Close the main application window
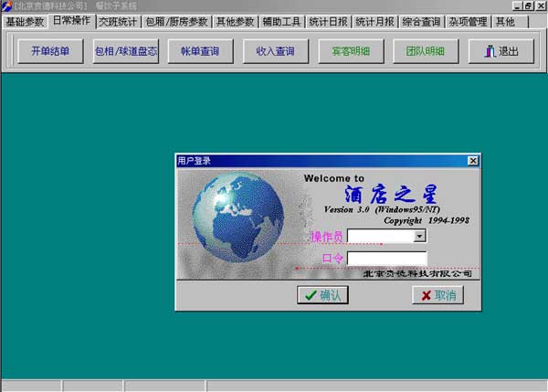 click(x=541, y=5)
